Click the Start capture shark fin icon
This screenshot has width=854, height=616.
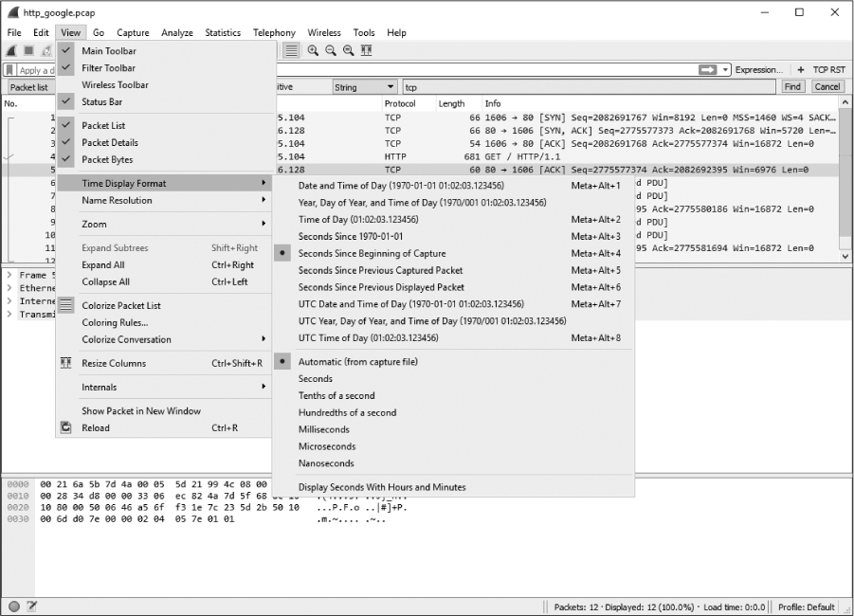(x=11, y=50)
